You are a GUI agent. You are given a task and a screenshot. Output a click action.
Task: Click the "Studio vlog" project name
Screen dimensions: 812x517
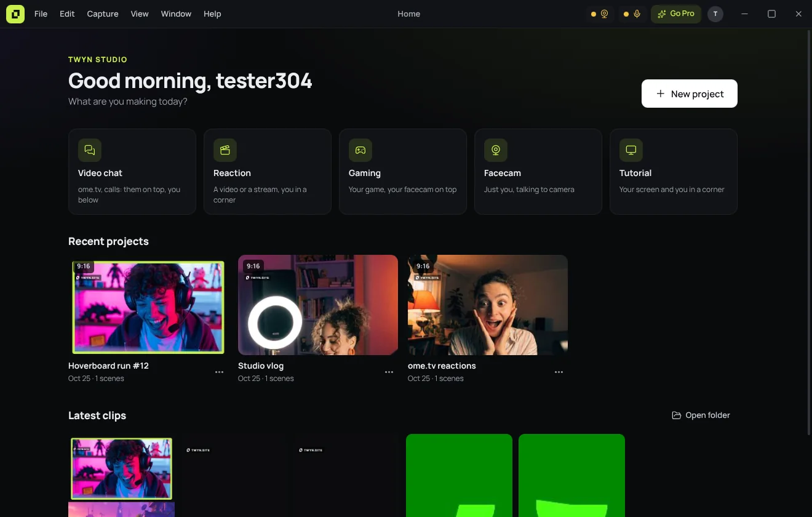(261, 366)
